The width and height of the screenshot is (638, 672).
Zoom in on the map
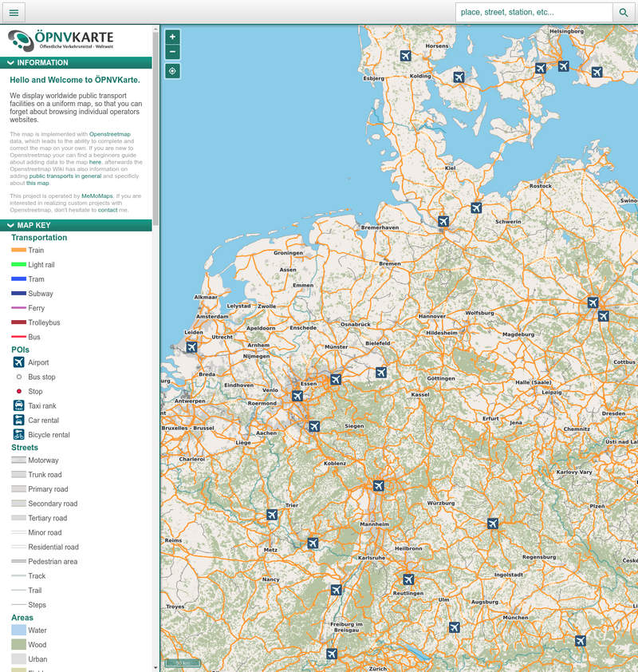(x=172, y=37)
